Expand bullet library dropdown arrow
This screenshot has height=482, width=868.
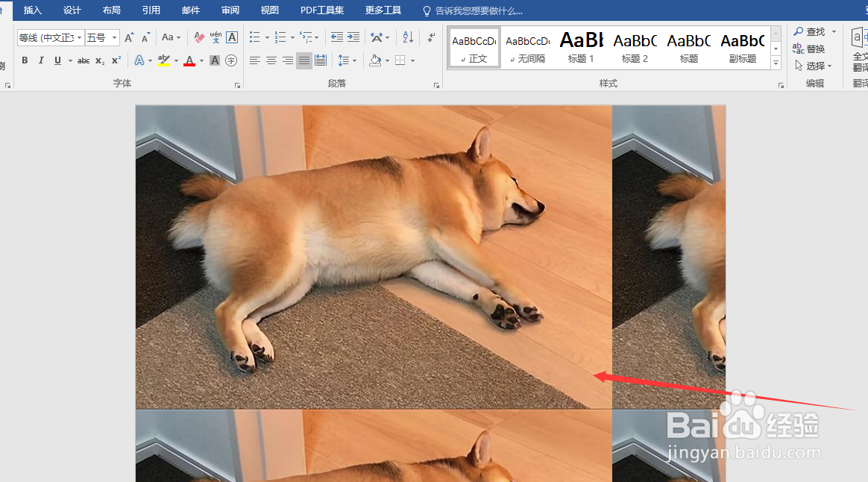coord(267,37)
